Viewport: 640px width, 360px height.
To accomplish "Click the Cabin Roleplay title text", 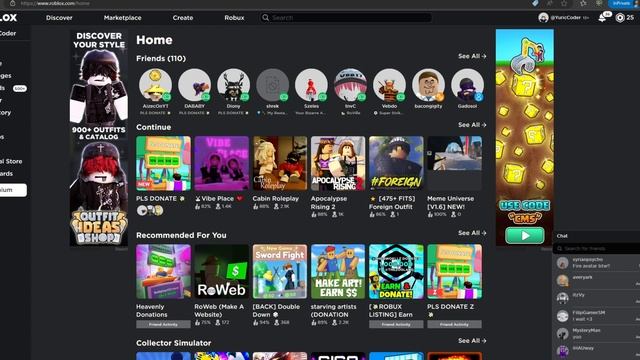I will [x=276, y=198].
